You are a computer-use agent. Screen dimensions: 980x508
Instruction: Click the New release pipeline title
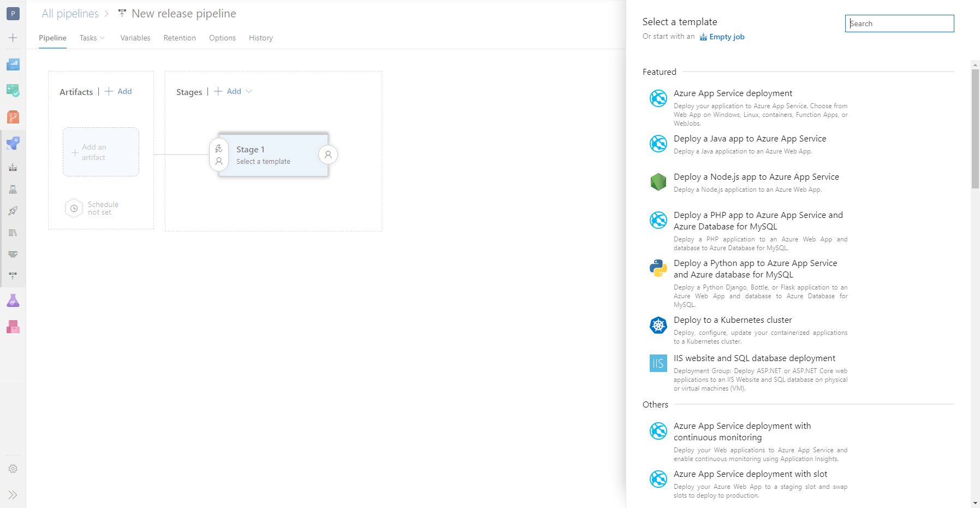184,14
